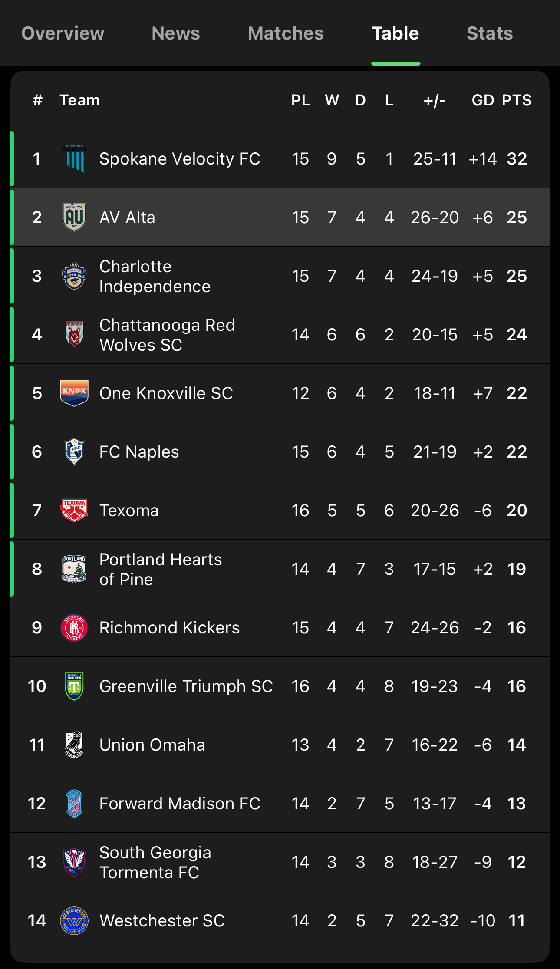Go to the Matches tab
The width and height of the screenshot is (560, 969).
(x=286, y=33)
